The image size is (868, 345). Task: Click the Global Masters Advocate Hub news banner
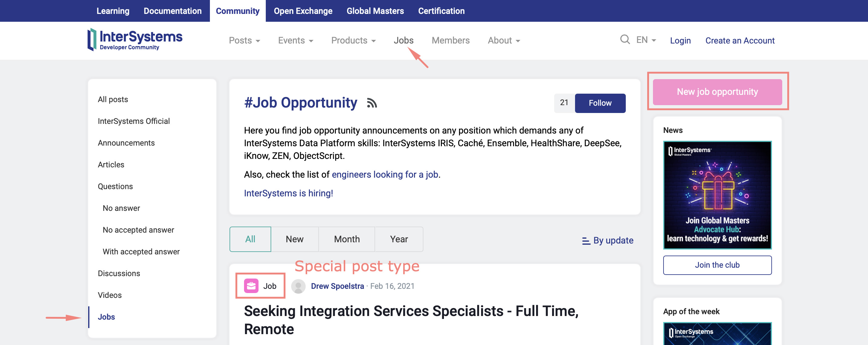coord(717,195)
